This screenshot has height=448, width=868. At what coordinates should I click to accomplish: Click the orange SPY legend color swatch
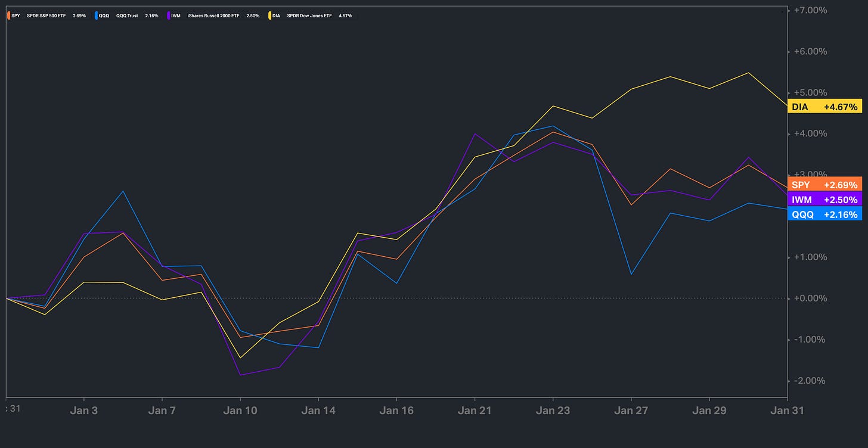pyautogui.click(x=8, y=15)
